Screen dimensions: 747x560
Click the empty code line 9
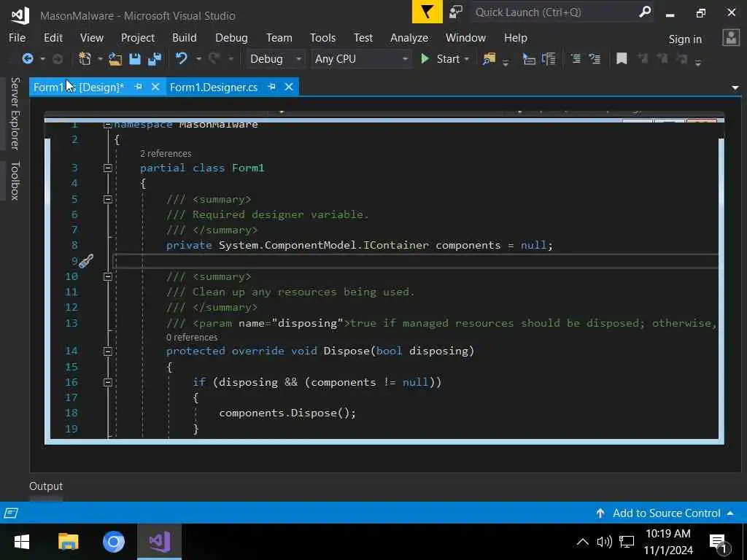click(414, 261)
